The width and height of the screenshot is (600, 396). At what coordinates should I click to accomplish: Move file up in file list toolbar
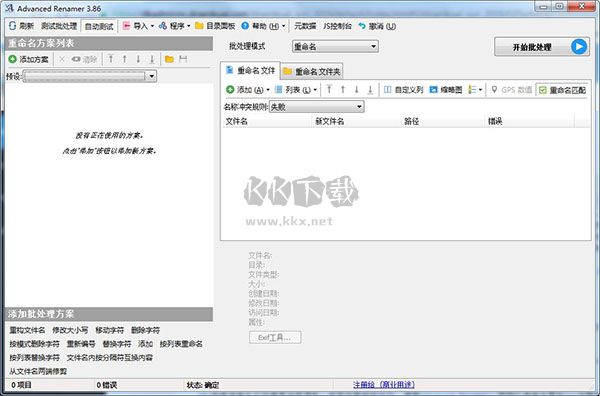pyautogui.click(x=342, y=90)
